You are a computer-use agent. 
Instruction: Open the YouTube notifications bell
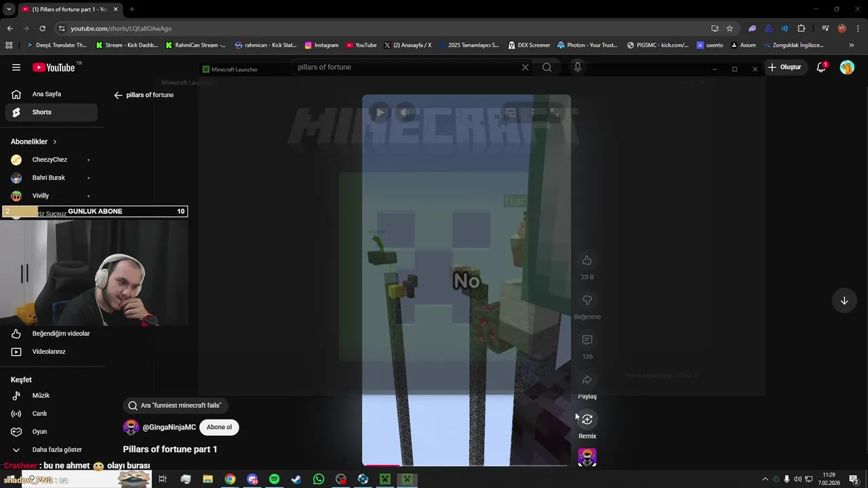[x=821, y=67]
